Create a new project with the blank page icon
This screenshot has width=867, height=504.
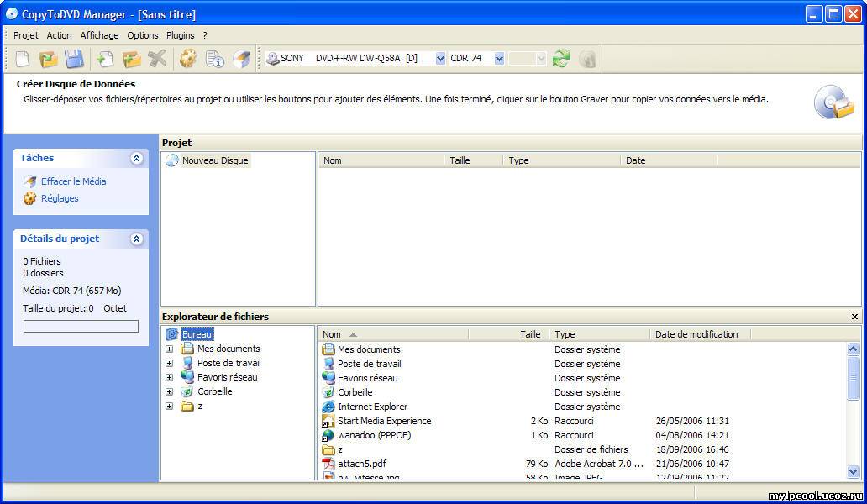[x=22, y=59]
